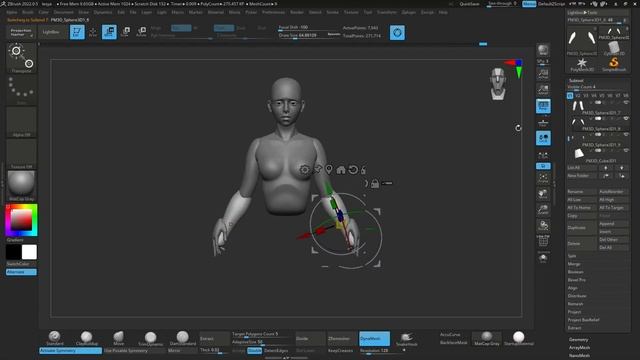Expand the Geometry palette section
640x360 pixels.
(578, 340)
